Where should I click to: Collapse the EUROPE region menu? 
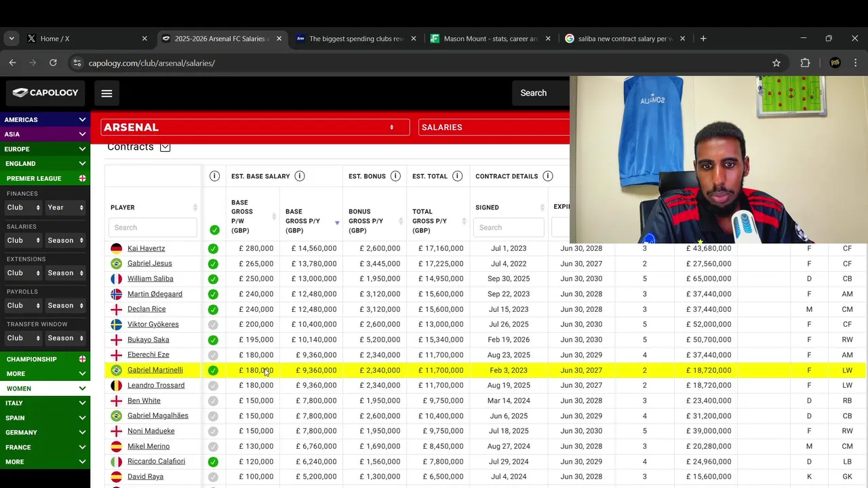[45, 149]
